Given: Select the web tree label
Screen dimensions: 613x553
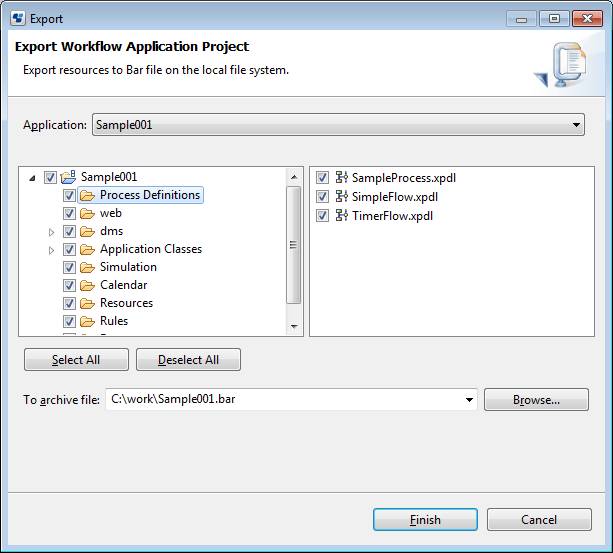Looking at the screenshot, I should tap(111, 213).
